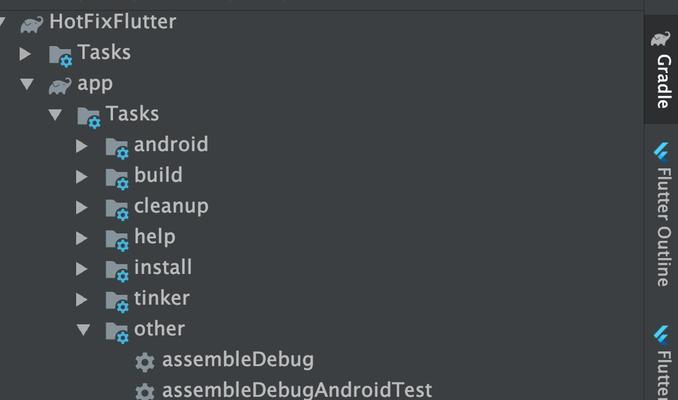The width and height of the screenshot is (678, 400).
Task: Collapse the other tasks group
Action: point(83,330)
